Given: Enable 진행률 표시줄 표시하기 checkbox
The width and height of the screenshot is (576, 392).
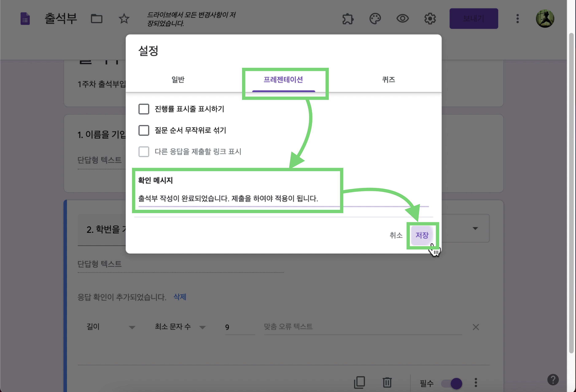Looking at the screenshot, I should point(144,109).
